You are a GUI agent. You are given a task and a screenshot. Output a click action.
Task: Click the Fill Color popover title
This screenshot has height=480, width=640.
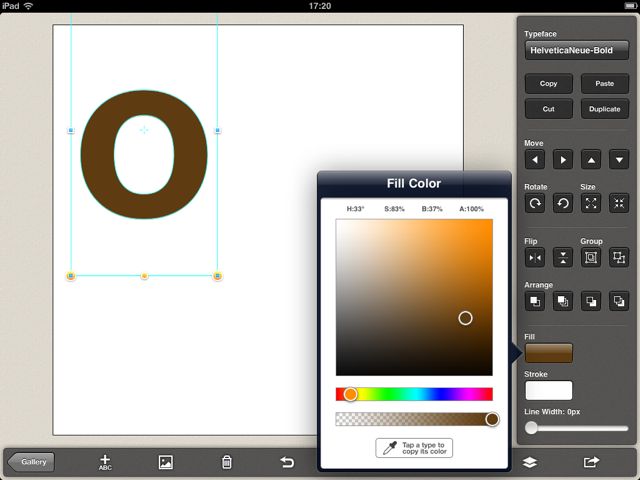[414, 184]
